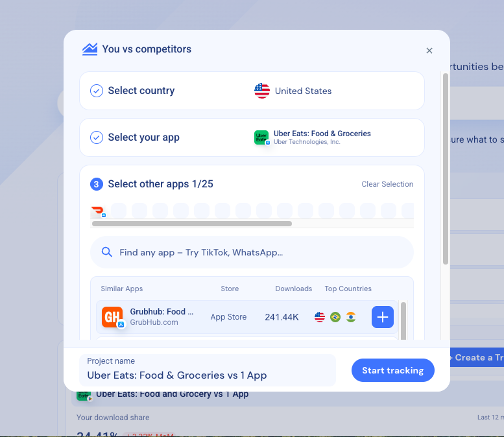Click Uber Eats vs 1 App project in background

pyautogui.click(x=173, y=395)
